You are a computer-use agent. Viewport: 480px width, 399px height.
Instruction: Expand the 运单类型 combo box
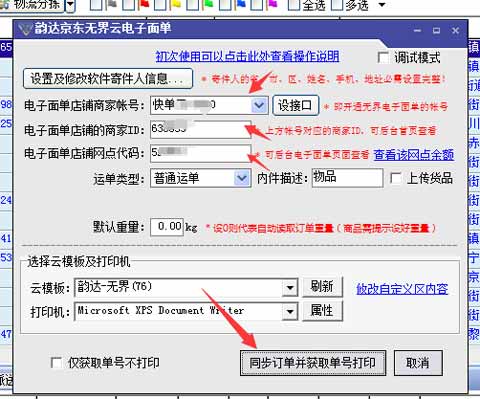pyautogui.click(x=242, y=178)
